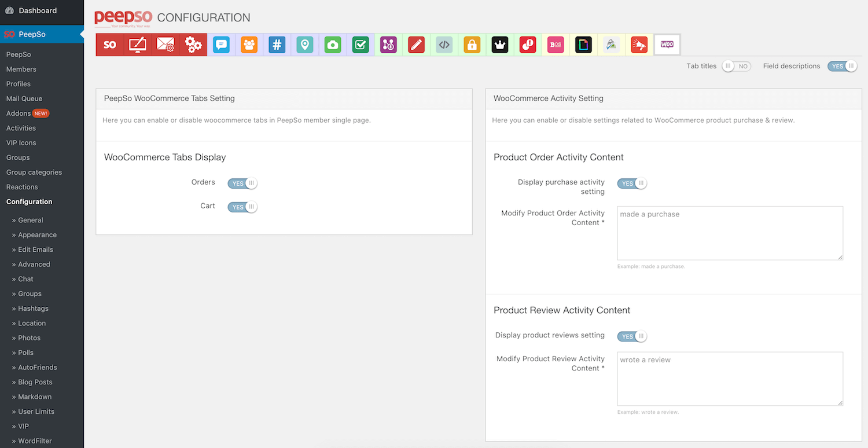Viewport: 868px width, 448px height.
Task: Open the Advanced gears icon tab
Action: [x=193, y=45]
